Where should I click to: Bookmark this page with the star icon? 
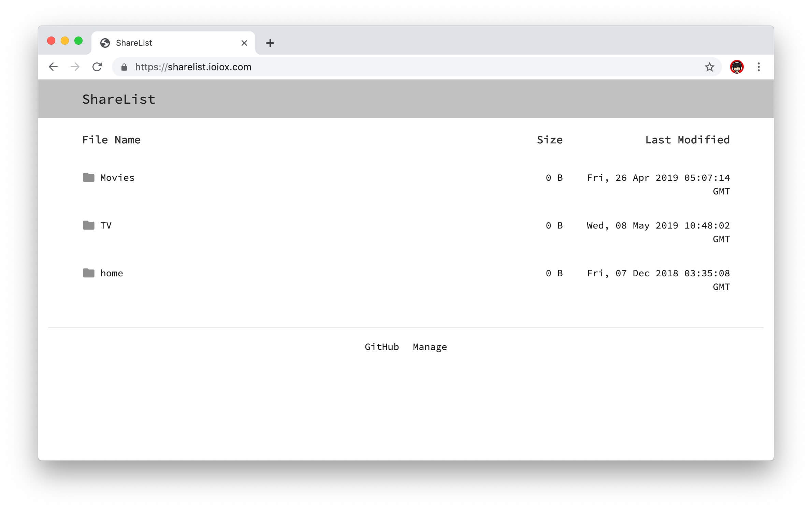pos(709,67)
